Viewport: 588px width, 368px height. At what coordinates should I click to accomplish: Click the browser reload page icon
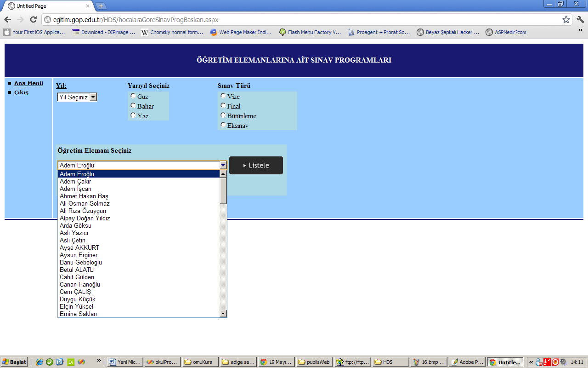[x=33, y=19]
